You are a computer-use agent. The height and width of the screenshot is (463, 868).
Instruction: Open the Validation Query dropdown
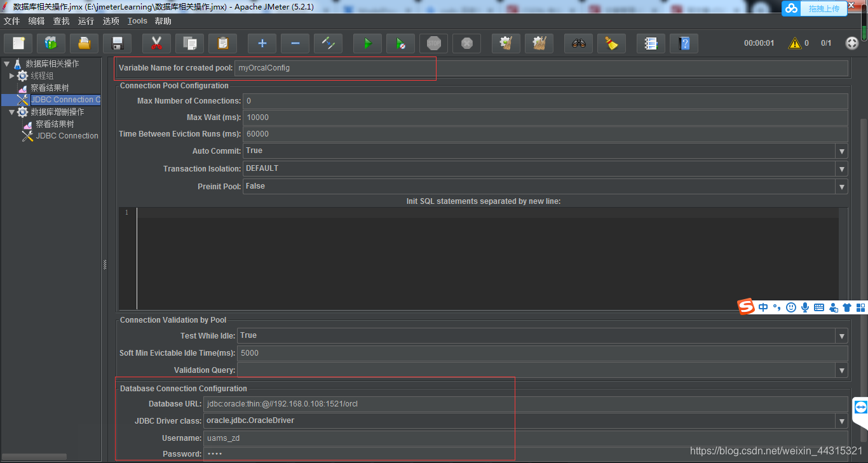click(x=842, y=370)
